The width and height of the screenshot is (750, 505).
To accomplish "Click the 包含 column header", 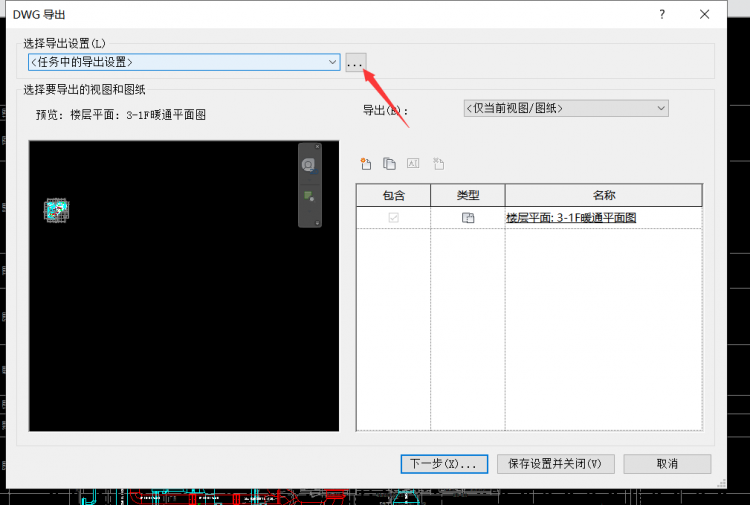I will [x=394, y=195].
